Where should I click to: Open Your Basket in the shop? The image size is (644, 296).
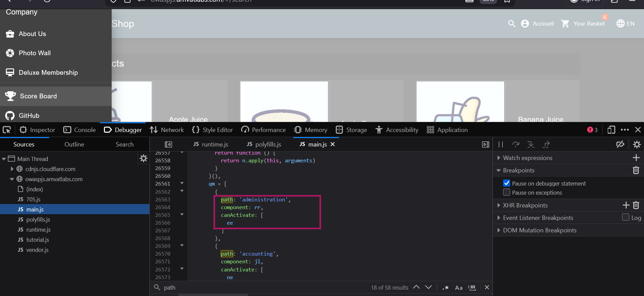tap(583, 24)
